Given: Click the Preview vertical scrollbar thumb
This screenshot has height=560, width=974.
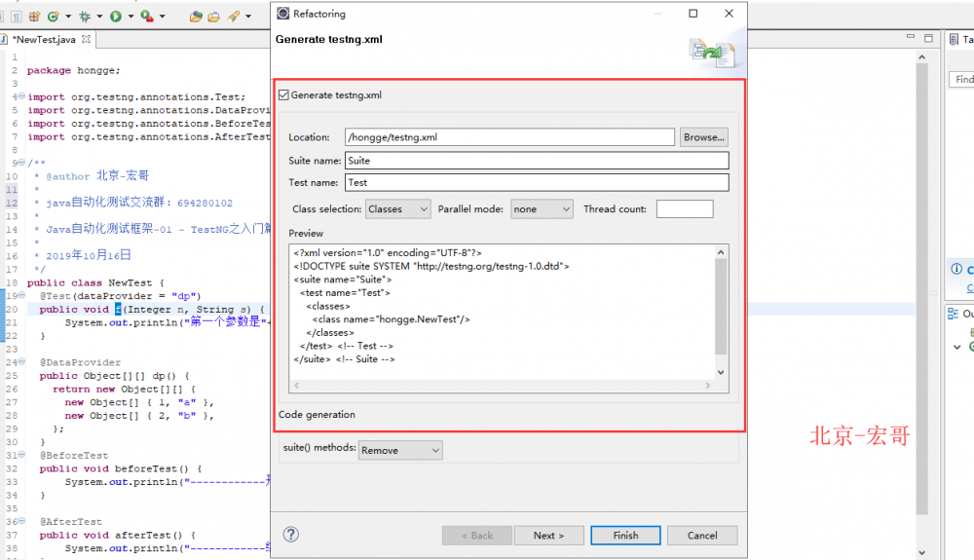Looking at the screenshot, I should click(x=721, y=306).
